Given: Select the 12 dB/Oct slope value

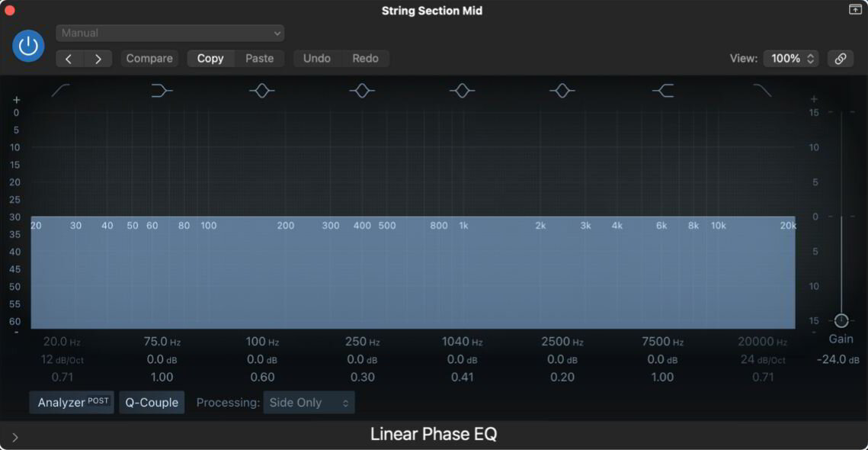Looking at the screenshot, I should pos(62,360).
